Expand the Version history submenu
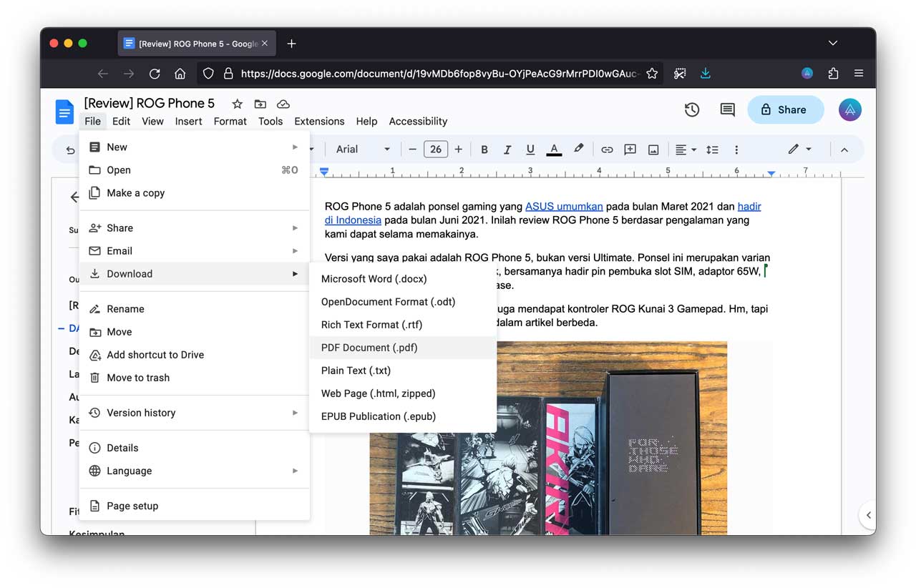The height and width of the screenshot is (588, 916). pyautogui.click(x=195, y=413)
